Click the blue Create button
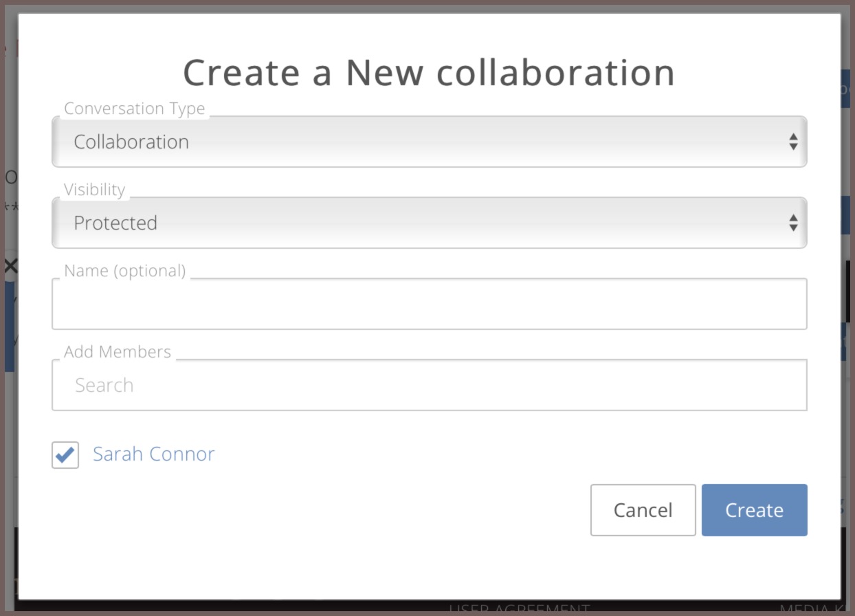This screenshot has width=855, height=616. [754, 510]
